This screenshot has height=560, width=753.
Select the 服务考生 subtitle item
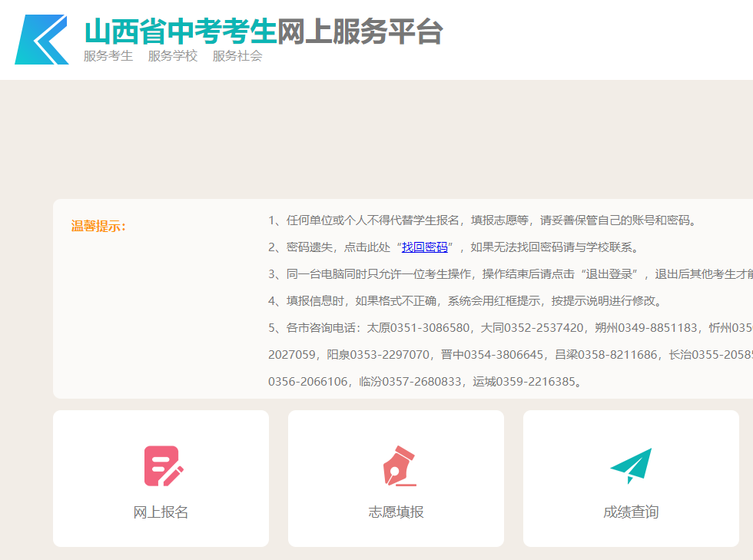tap(108, 56)
